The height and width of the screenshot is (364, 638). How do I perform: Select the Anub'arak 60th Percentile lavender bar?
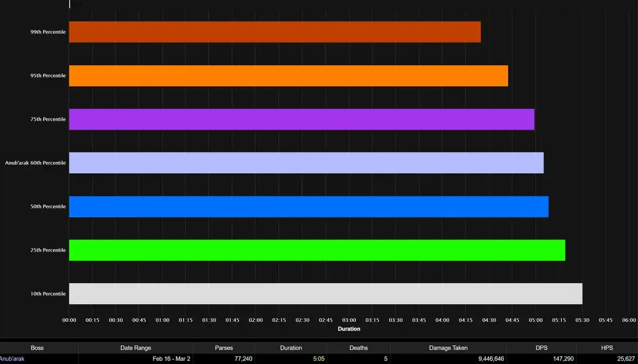coord(307,163)
